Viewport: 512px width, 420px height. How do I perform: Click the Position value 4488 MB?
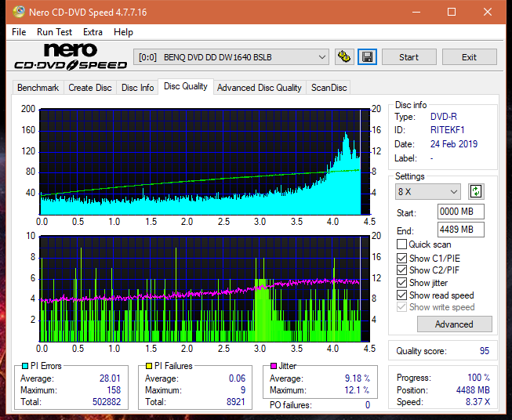[473, 390]
